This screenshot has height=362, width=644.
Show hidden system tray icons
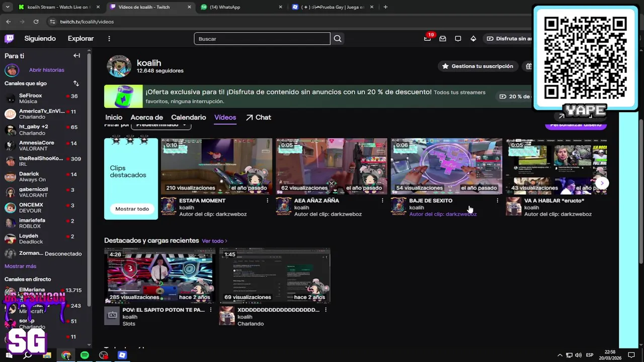[x=560, y=355]
